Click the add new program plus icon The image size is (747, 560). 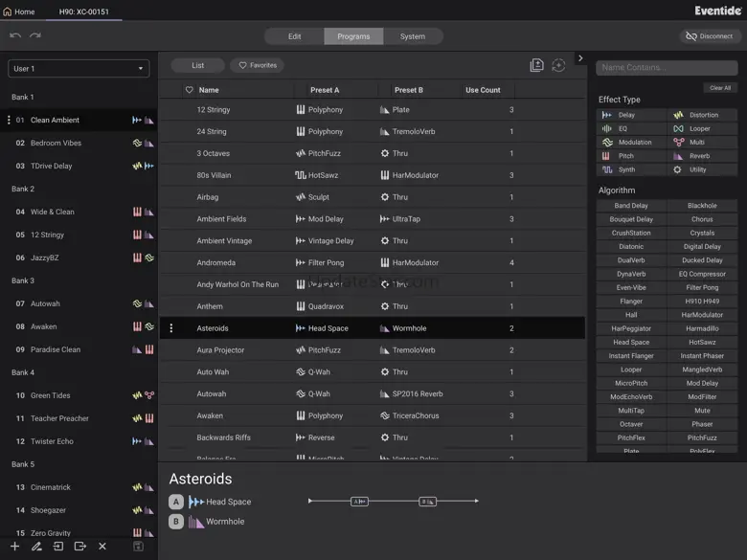(x=14, y=547)
